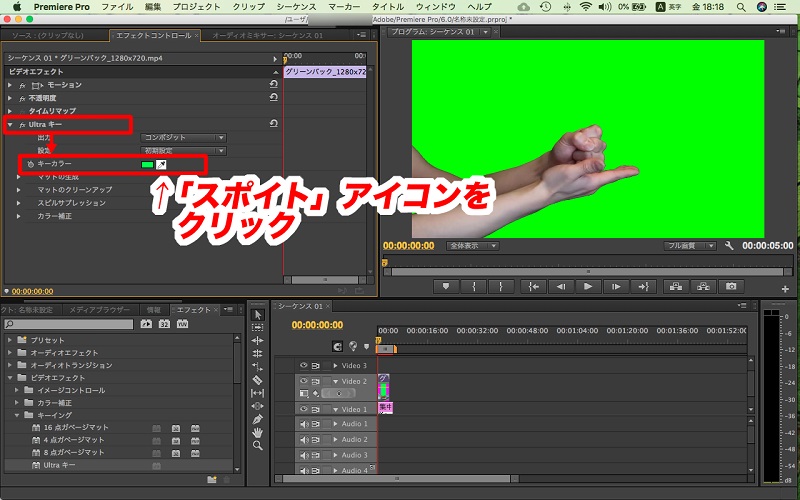This screenshot has height=500, width=800.
Task: Step forward one frame
Action: [x=616, y=287]
